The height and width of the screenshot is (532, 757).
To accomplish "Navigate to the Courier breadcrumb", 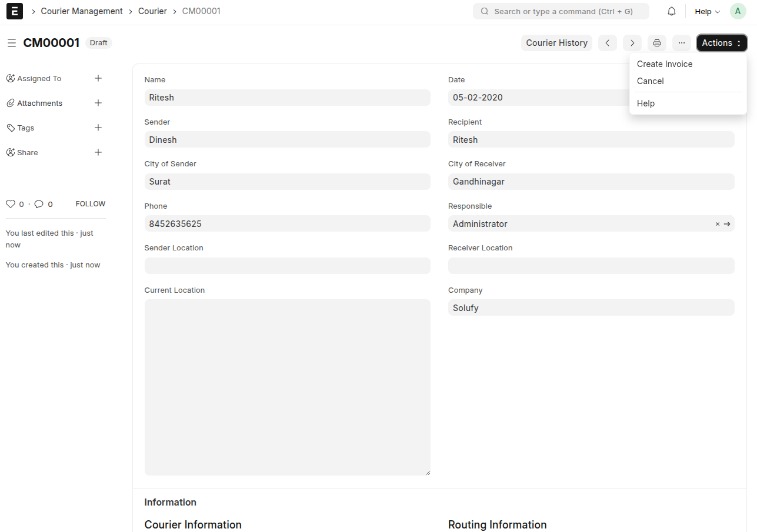I will pyautogui.click(x=152, y=11).
